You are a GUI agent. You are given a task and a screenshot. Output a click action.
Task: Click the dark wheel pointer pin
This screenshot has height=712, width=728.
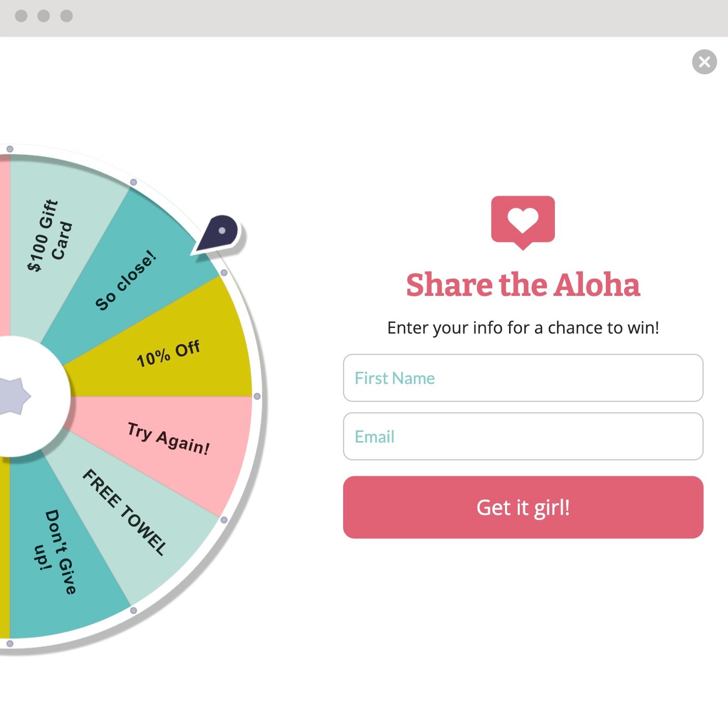[217, 234]
